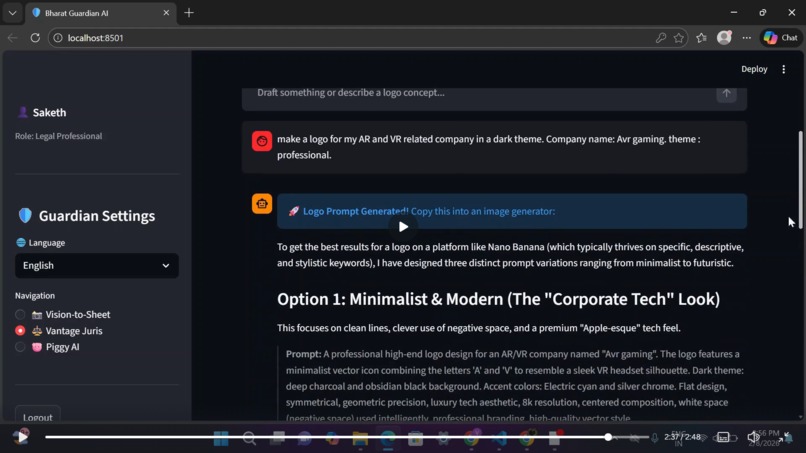Click the video player play button at bottom left
Image resolution: width=806 pixels, height=453 pixels.
[x=21, y=437]
